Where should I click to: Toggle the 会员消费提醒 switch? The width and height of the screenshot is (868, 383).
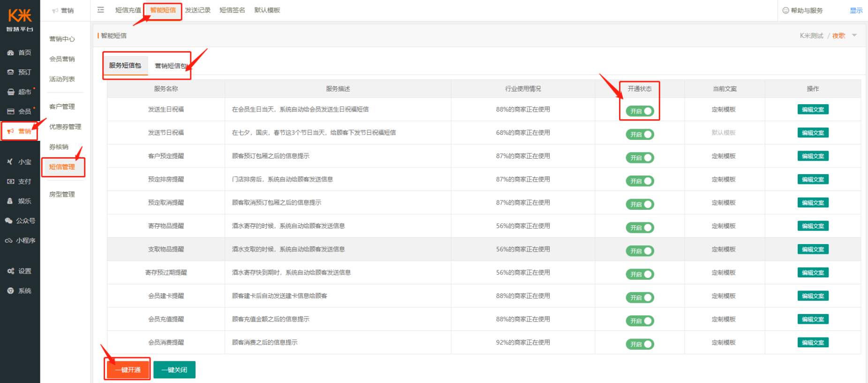click(640, 344)
